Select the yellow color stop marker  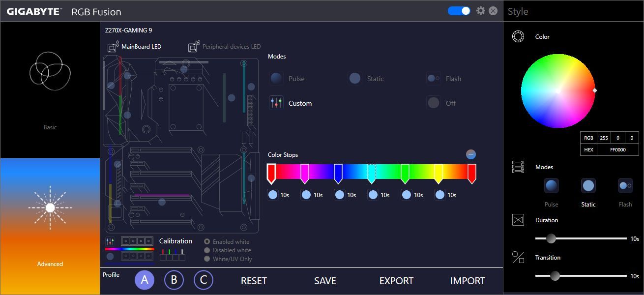tap(439, 174)
